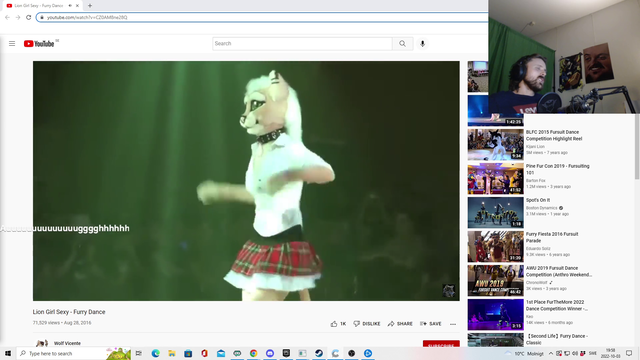Subscribe to Wolf Vicente channel
Viewport: 640px width, 360px height.
tap(441, 344)
